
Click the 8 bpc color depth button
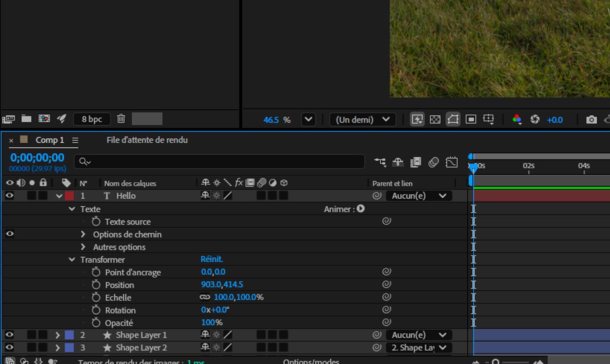coord(92,119)
